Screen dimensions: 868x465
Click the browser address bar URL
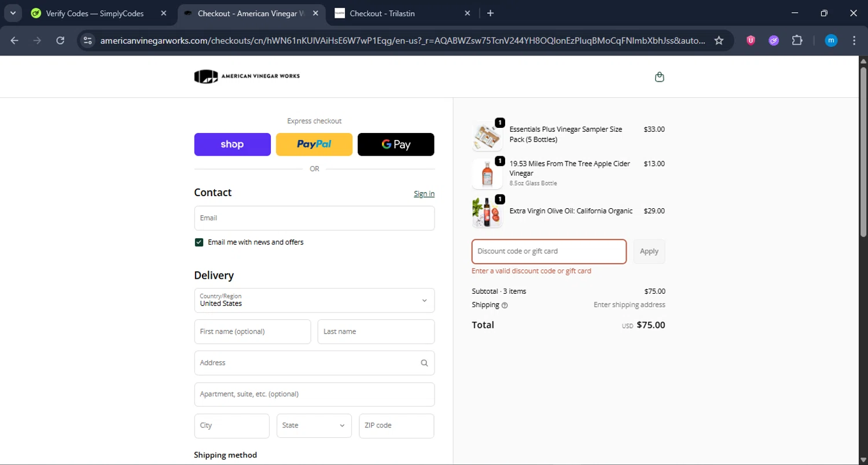coord(403,40)
